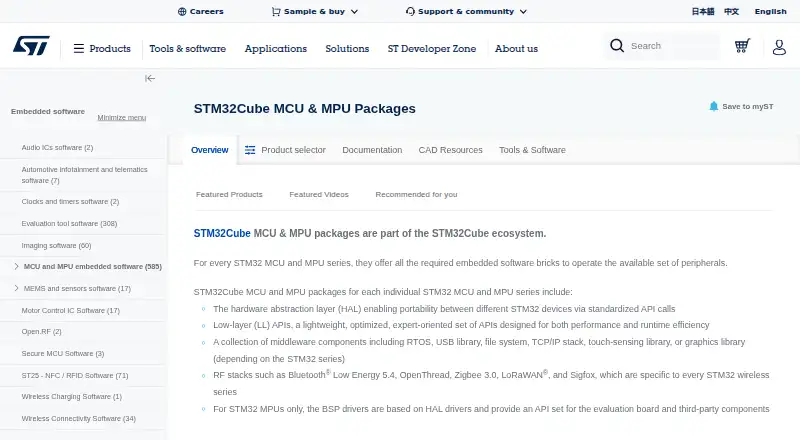Expand MCU and MPU embedded software chevron
Image resolution: width=800 pixels, height=440 pixels.
16,266
